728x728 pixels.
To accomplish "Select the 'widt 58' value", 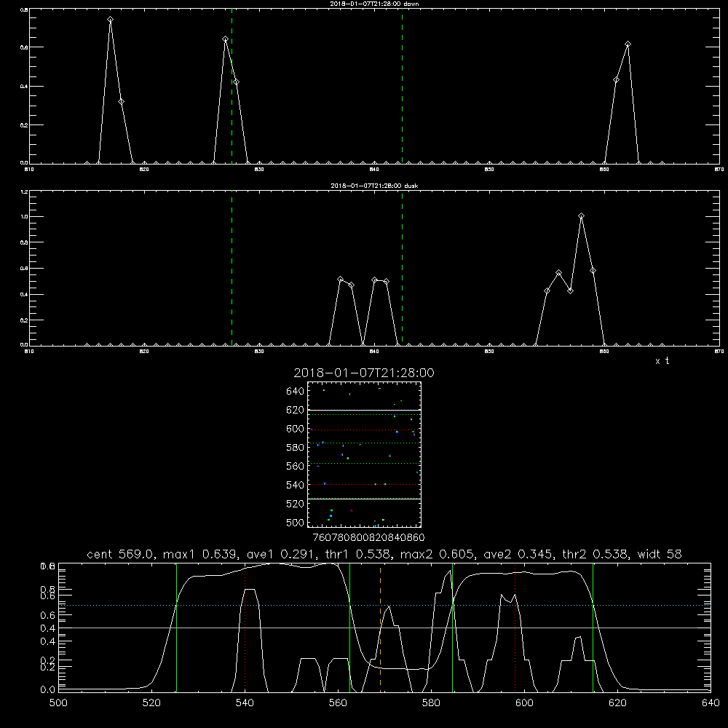I will tap(660, 554).
